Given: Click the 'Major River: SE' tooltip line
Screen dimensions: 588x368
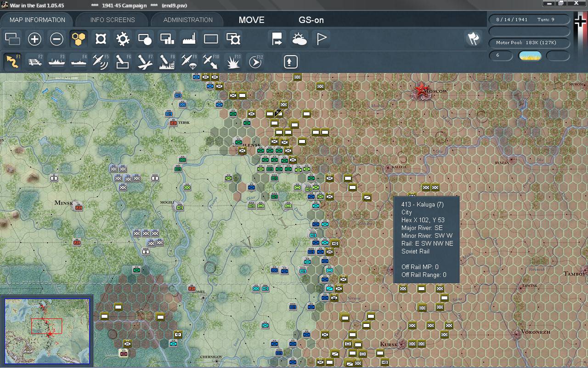Looking at the screenshot, I should pyautogui.click(x=422, y=228).
